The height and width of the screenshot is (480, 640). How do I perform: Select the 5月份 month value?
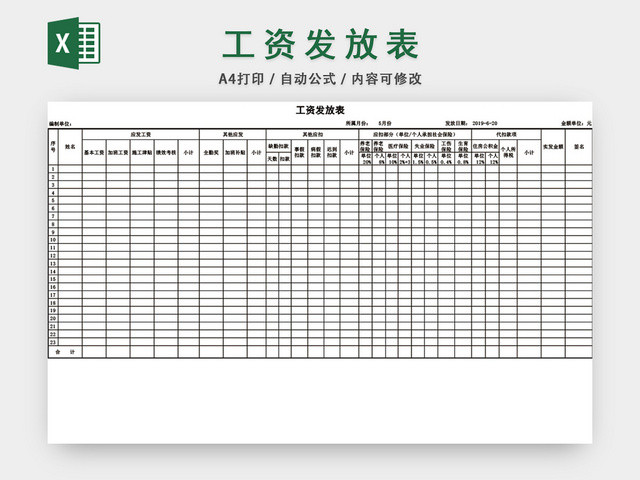385,123
